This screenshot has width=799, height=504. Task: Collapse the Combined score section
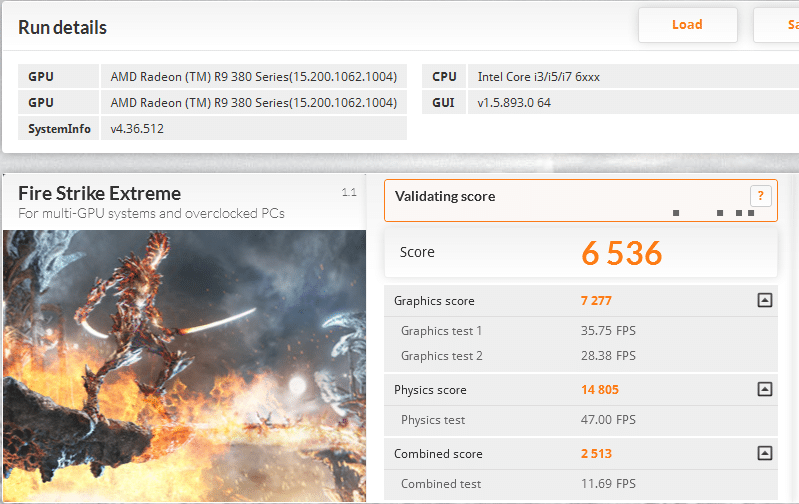pyautogui.click(x=764, y=453)
